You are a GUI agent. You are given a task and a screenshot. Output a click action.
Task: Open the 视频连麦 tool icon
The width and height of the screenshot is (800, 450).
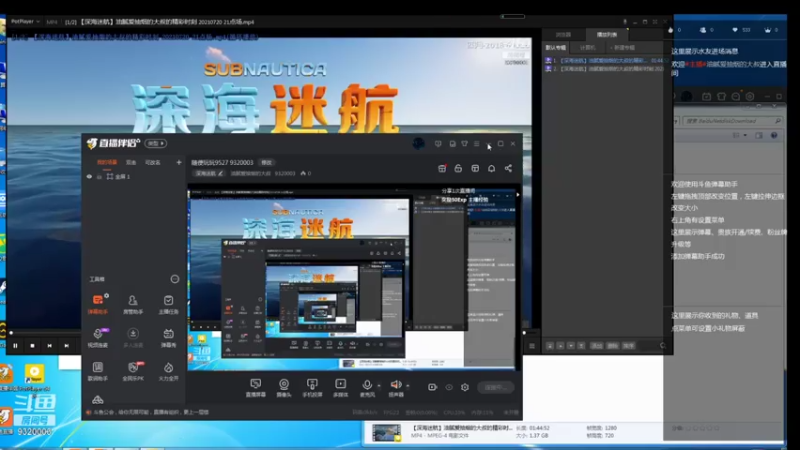[x=98, y=337]
